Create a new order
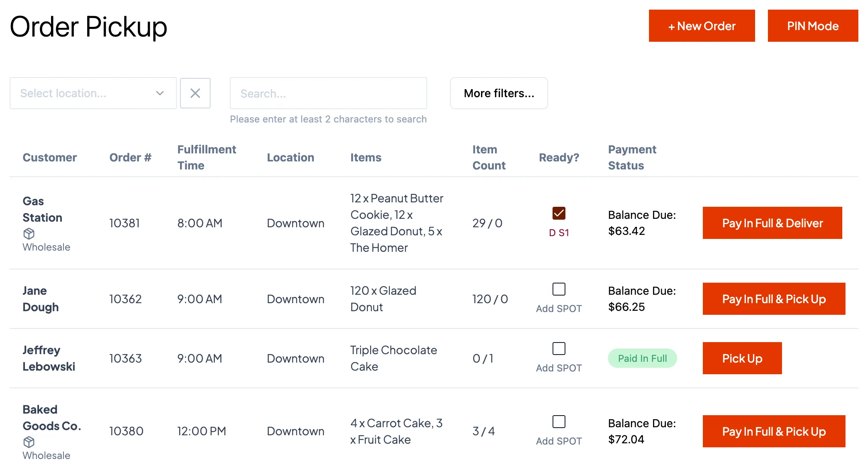Viewport: 868px width, 469px height. coord(702,26)
